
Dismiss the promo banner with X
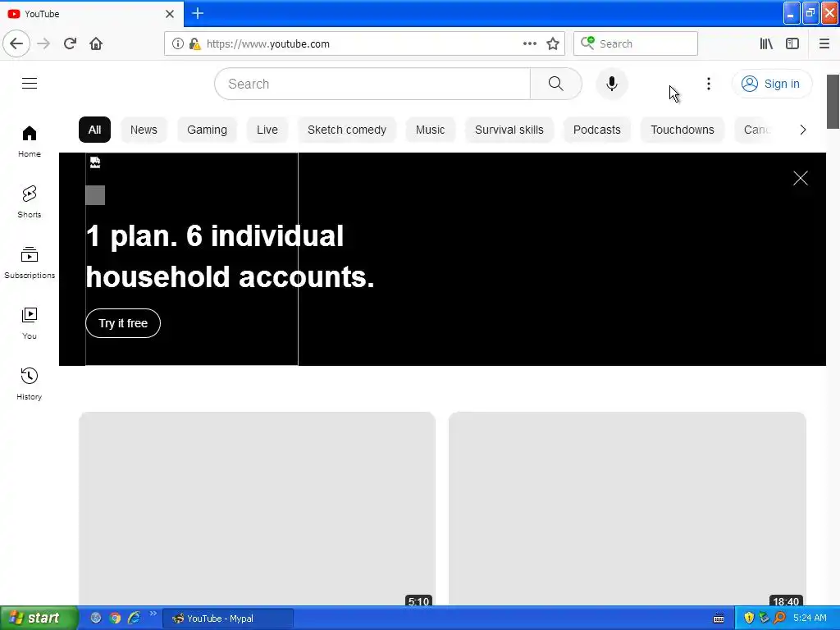click(x=801, y=178)
